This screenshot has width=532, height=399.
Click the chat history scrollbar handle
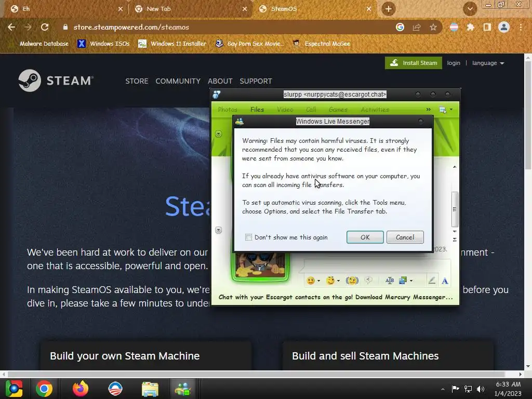455,209
